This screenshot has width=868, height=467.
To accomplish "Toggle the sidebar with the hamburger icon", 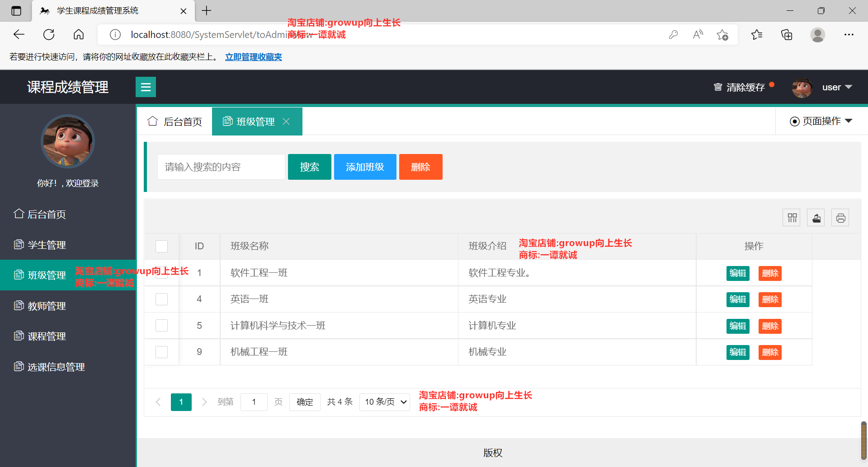I will 146,87.
